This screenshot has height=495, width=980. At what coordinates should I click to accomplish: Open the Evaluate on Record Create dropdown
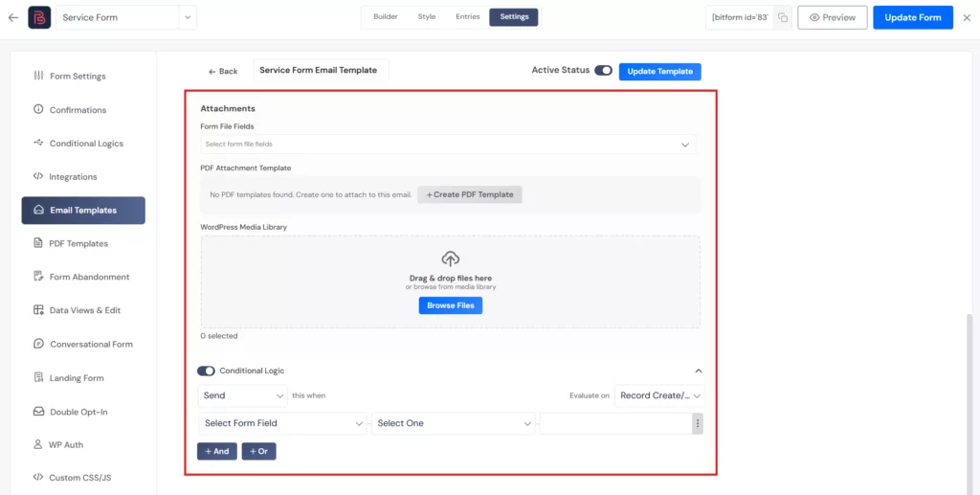point(659,395)
